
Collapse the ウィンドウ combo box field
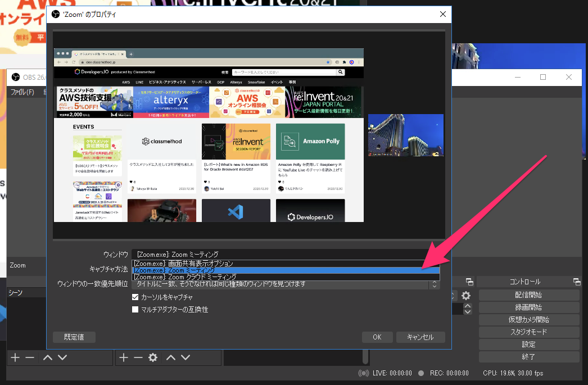tap(286, 255)
